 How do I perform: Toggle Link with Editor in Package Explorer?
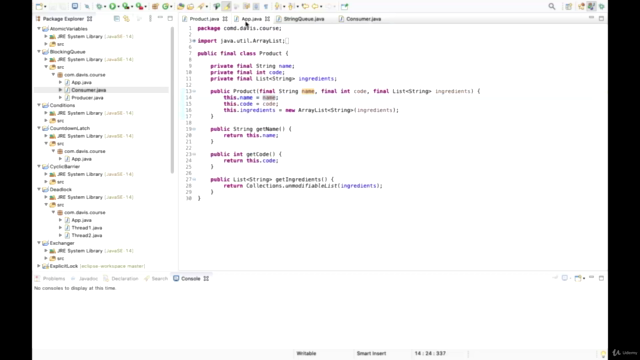[x=127, y=19]
